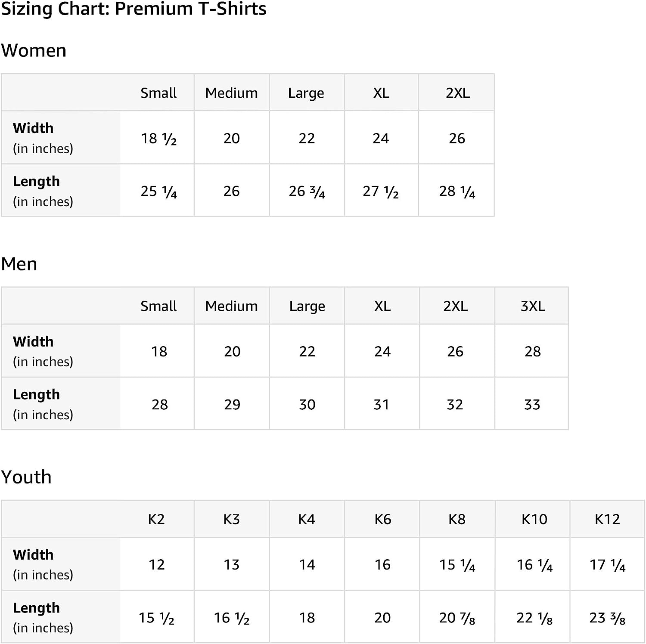Viewport: 646px width, 644px height.
Task: Click the Sizing Chart: Premium T-Shirts title
Action: [134, 9]
